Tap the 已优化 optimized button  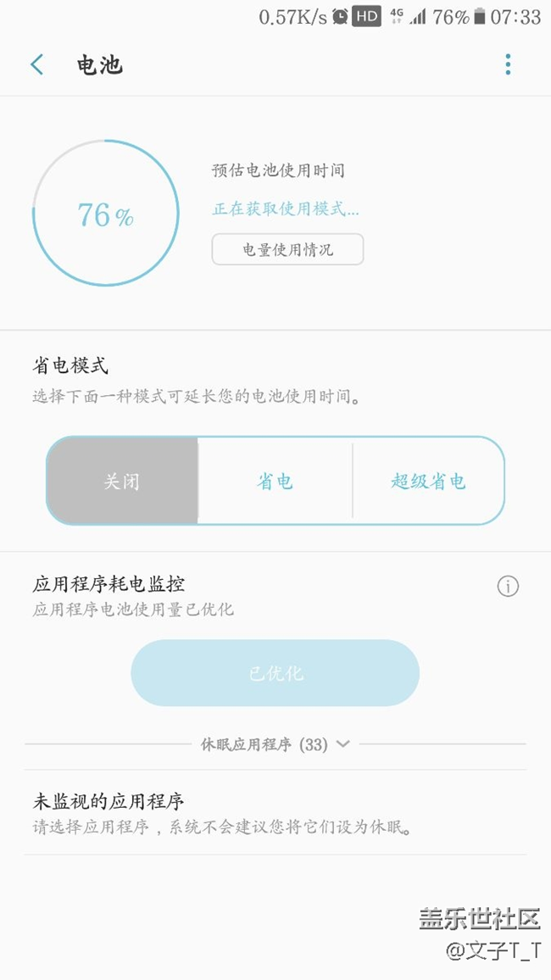(x=275, y=672)
